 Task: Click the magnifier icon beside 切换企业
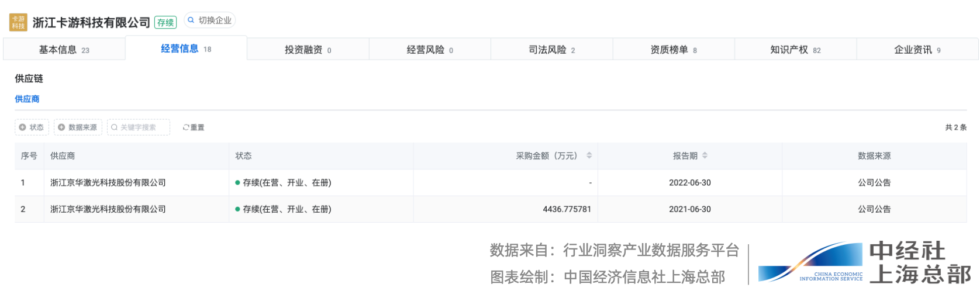pos(191,20)
